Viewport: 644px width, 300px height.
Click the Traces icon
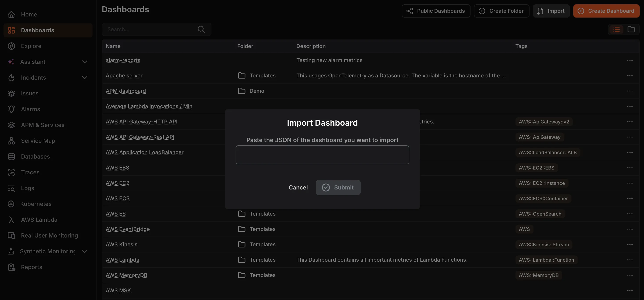point(11,172)
